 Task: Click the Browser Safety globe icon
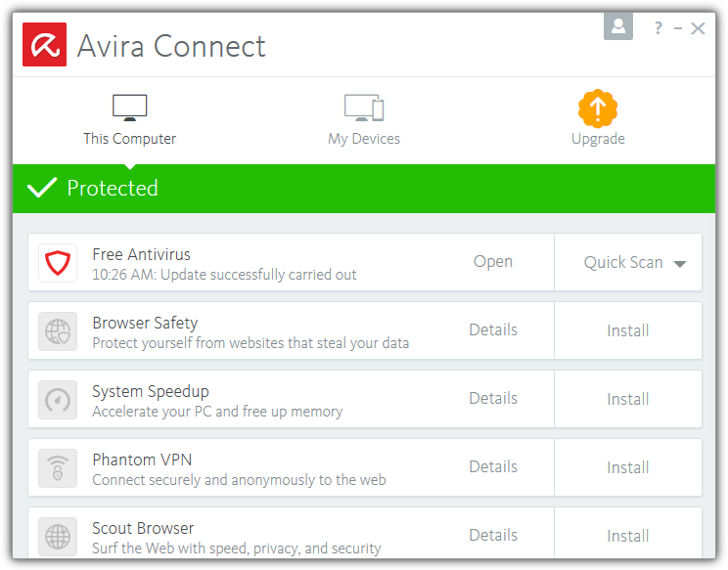pos(58,331)
